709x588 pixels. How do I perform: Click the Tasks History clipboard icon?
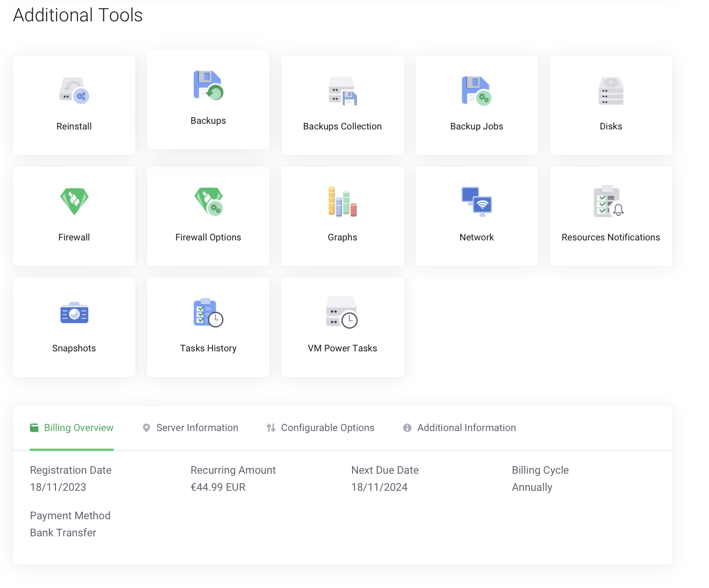208,313
